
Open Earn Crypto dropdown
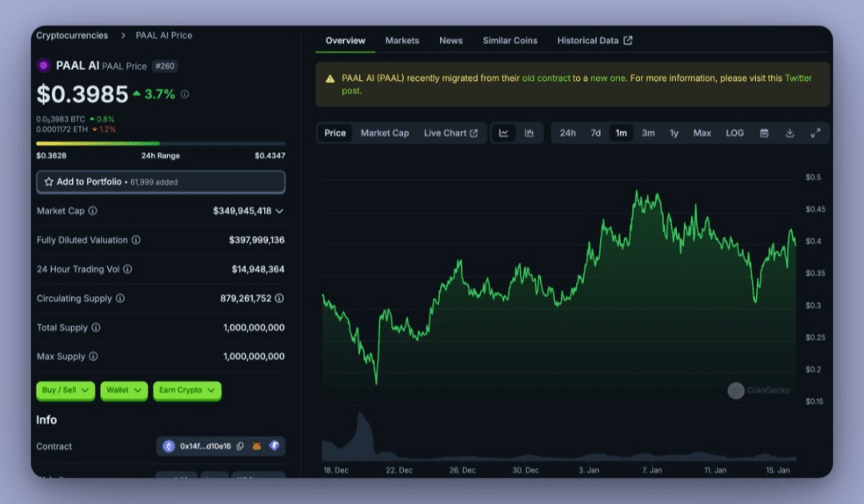point(186,390)
